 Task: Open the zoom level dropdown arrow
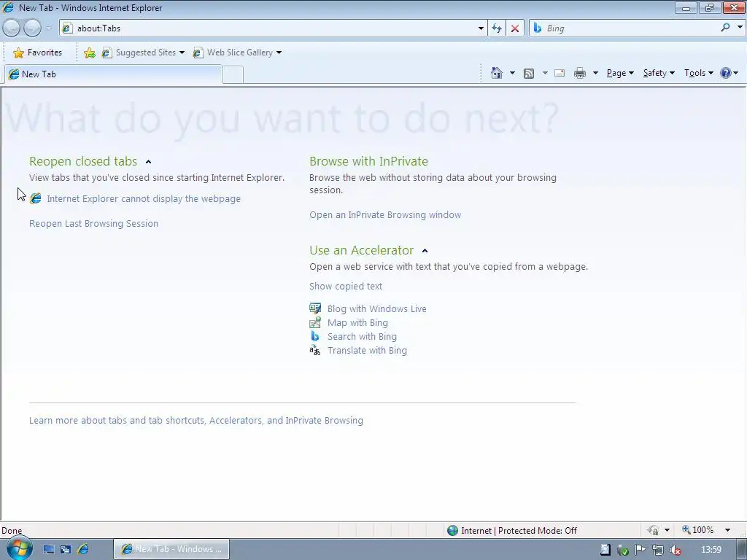click(x=727, y=530)
